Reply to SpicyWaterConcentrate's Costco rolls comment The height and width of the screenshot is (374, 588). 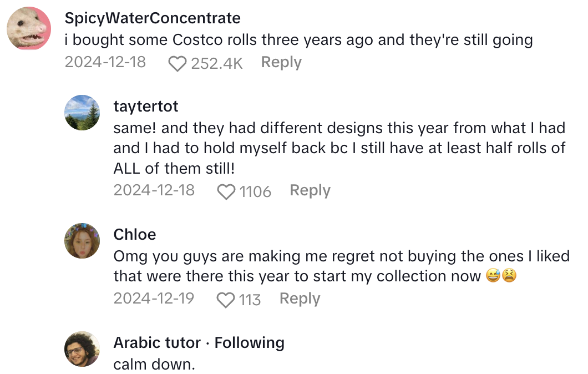[x=281, y=63]
